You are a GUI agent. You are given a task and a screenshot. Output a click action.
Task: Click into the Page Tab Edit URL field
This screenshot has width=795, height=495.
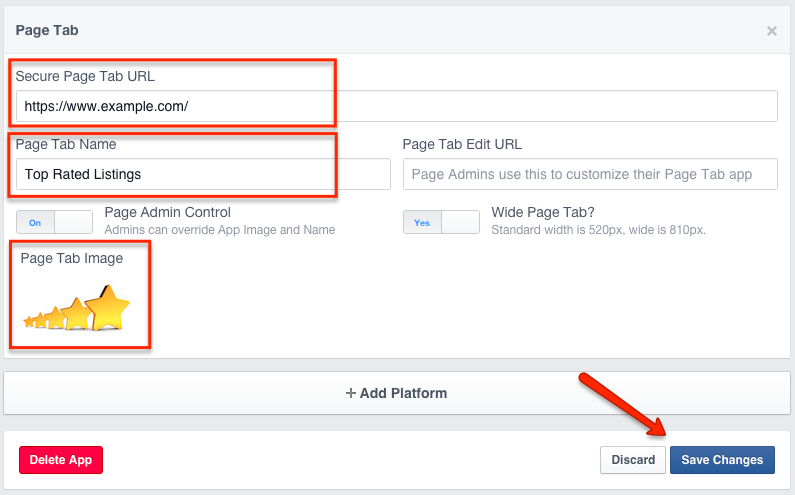pyautogui.click(x=590, y=174)
